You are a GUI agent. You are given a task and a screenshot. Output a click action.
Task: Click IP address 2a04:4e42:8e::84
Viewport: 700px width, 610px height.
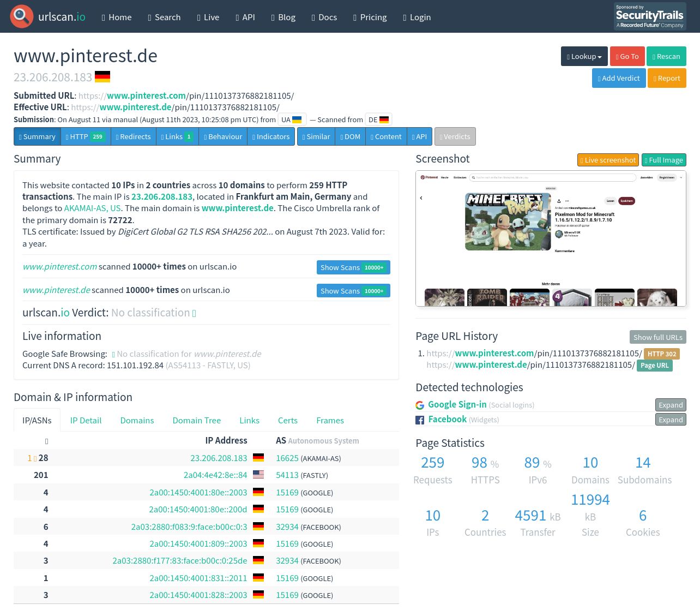tap(215, 475)
